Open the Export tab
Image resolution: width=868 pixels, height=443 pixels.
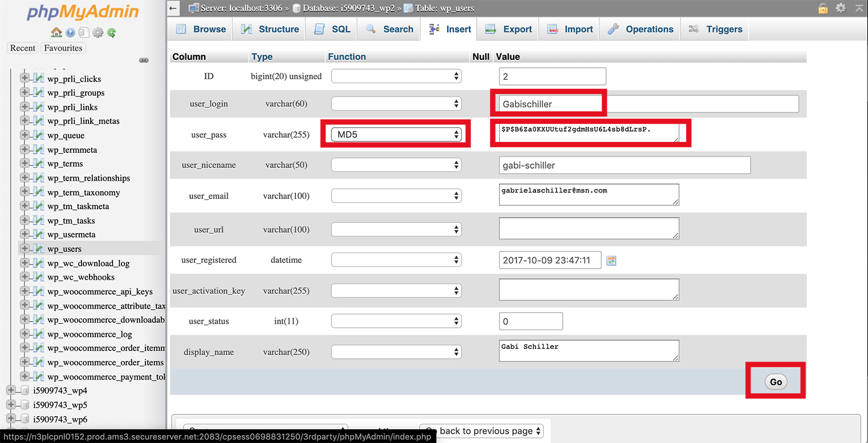tap(509, 29)
